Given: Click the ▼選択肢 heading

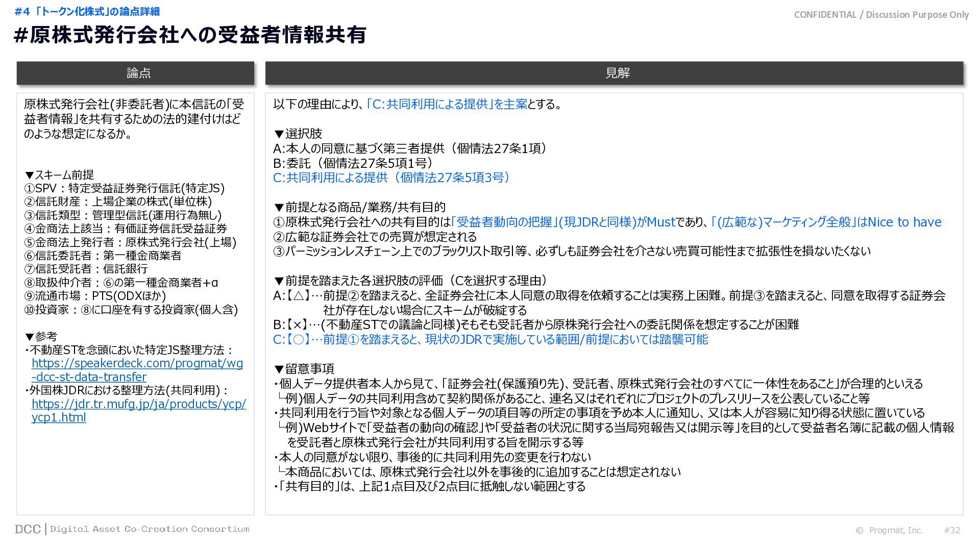Looking at the screenshot, I should (298, 134).
